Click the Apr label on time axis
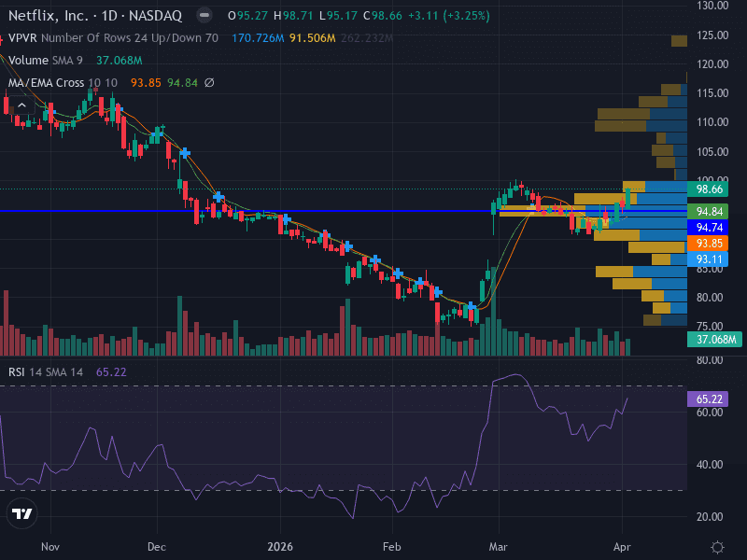 pos(622,547)
